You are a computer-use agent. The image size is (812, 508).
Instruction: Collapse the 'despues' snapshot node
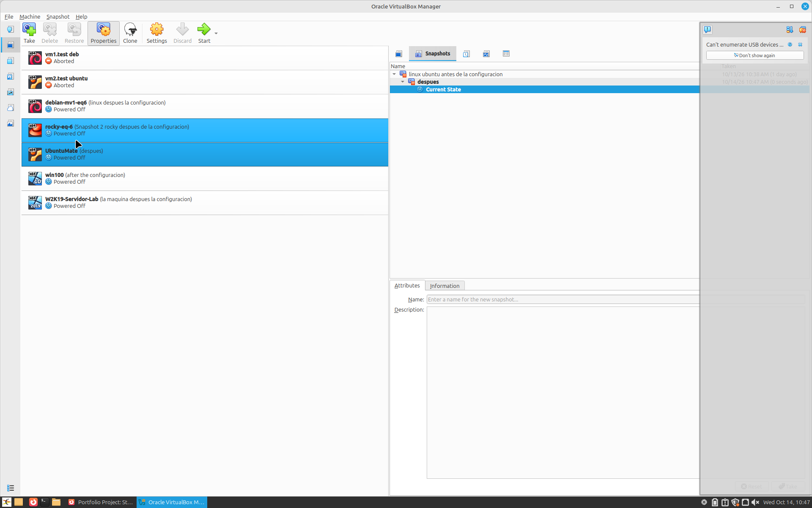[403, 82]
